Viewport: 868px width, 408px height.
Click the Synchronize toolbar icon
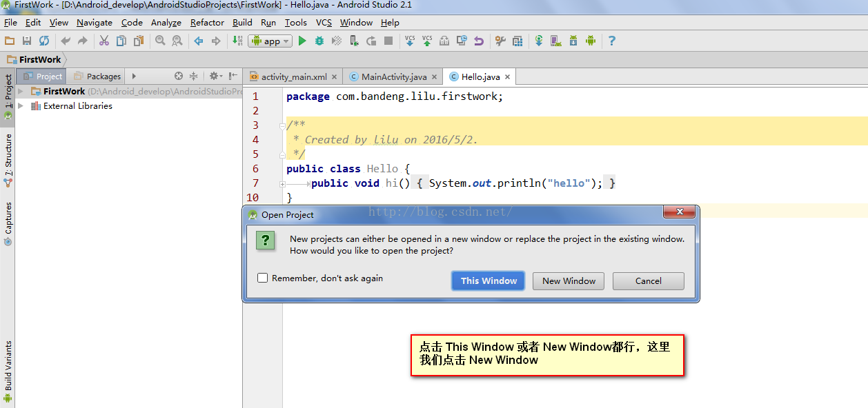pyautogui.click(x=44, y=41)
